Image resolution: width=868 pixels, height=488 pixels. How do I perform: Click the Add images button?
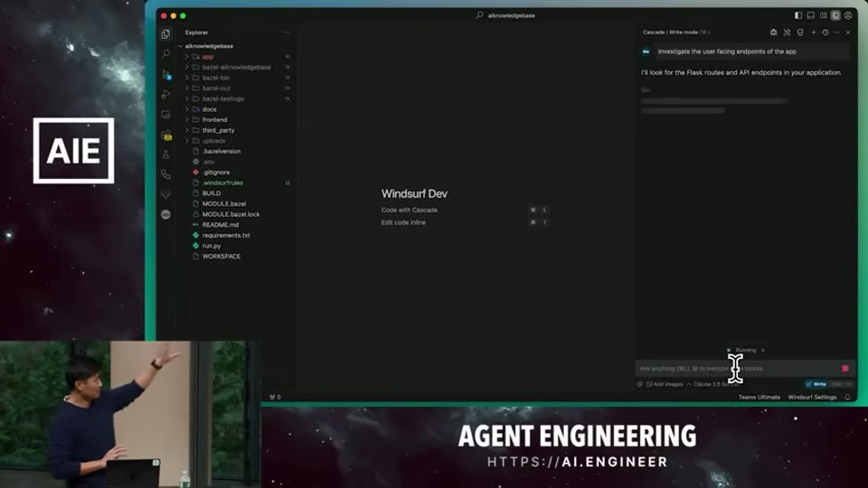665,384
